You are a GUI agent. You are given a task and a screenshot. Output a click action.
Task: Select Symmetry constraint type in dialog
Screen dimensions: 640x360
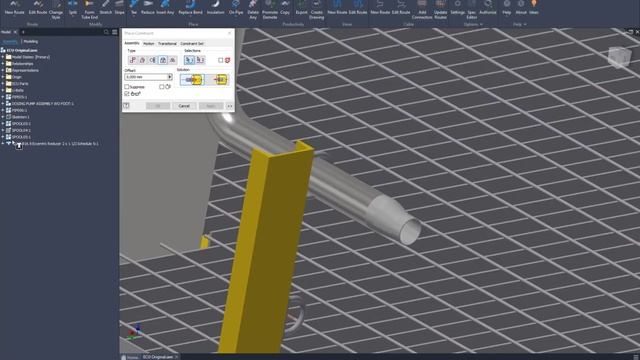[173, 60]
